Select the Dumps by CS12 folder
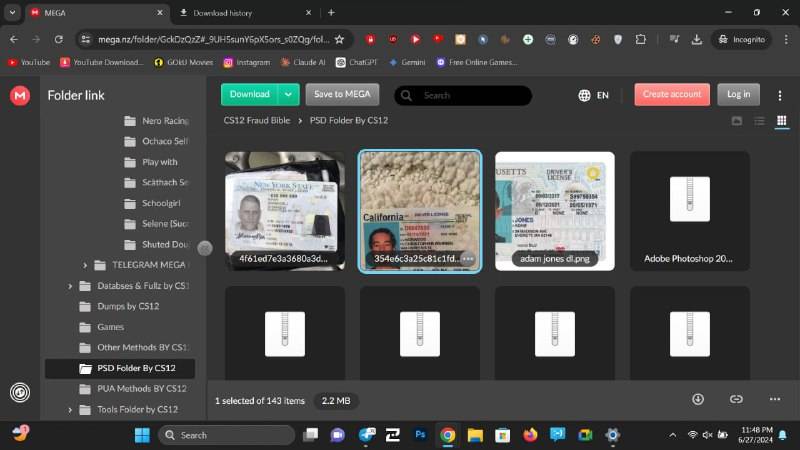The width and height of the screenshot is (800, 450). pos(120,306)
